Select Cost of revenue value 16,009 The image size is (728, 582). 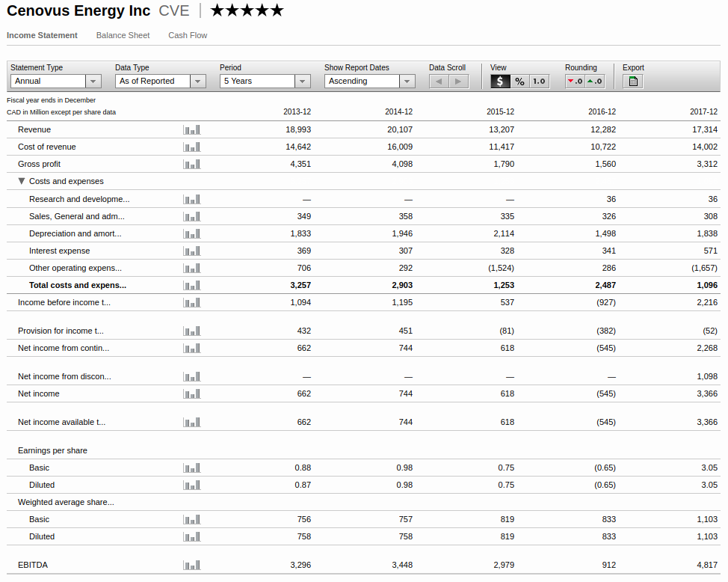(x=400, y=147)
